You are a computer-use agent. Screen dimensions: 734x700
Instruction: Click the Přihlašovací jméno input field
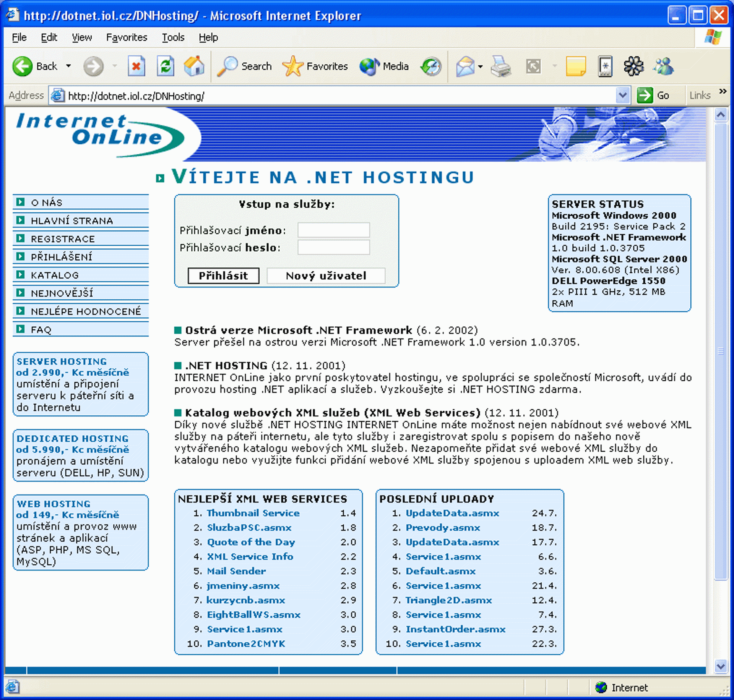333,230
